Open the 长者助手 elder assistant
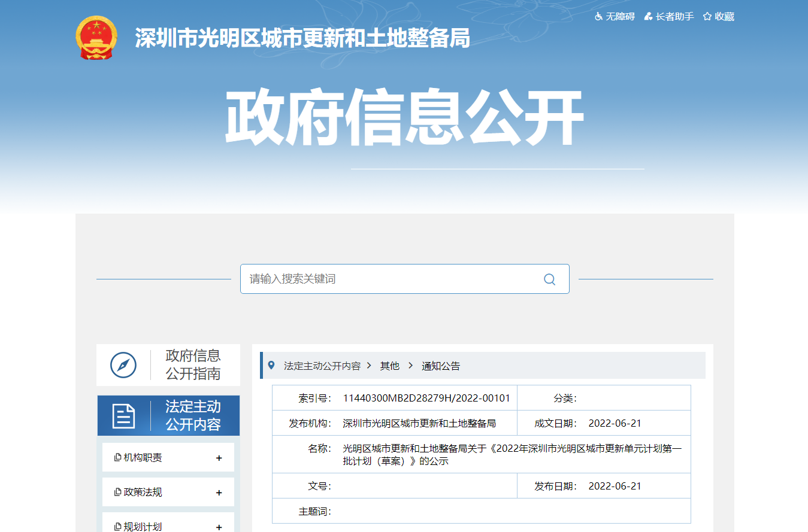The height and width of the screenshot is (532, 808). (669, 17)
